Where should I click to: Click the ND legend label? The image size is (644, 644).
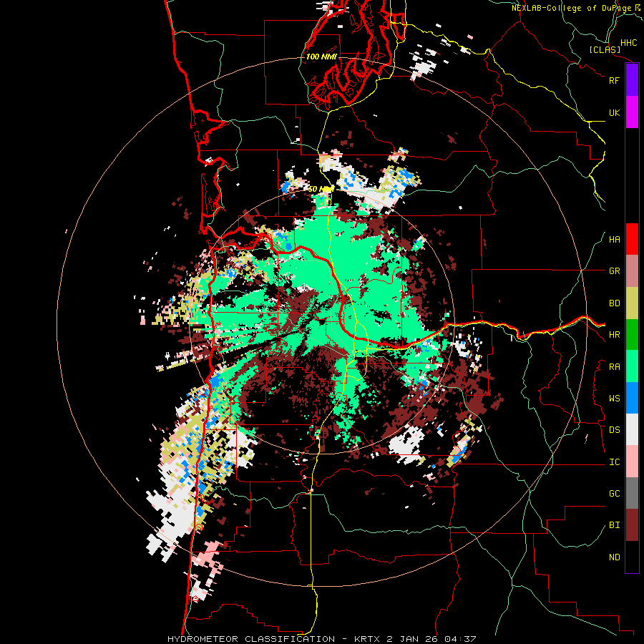coord(614,557)
